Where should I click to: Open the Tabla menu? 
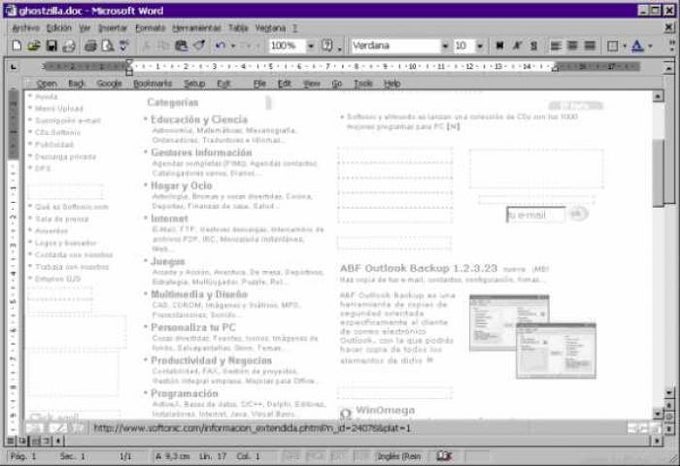pyautogui.click(x=238, y=28)
